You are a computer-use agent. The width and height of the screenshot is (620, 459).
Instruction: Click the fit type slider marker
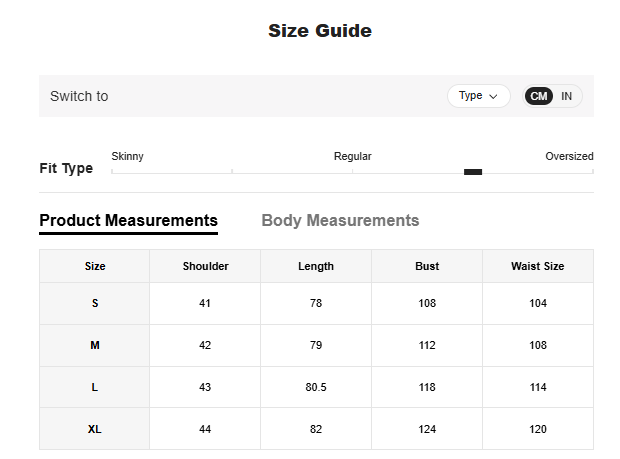pos(473,172)
